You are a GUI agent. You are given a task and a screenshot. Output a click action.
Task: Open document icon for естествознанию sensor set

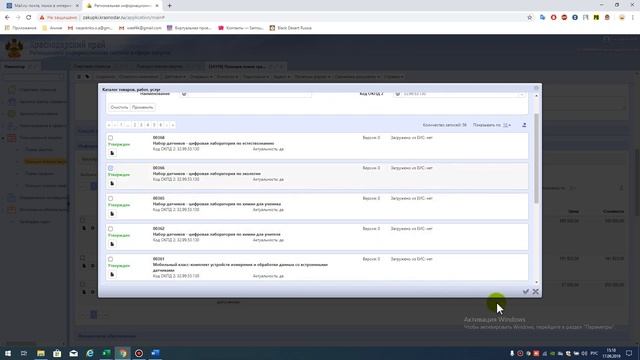(x=112, y=153)
